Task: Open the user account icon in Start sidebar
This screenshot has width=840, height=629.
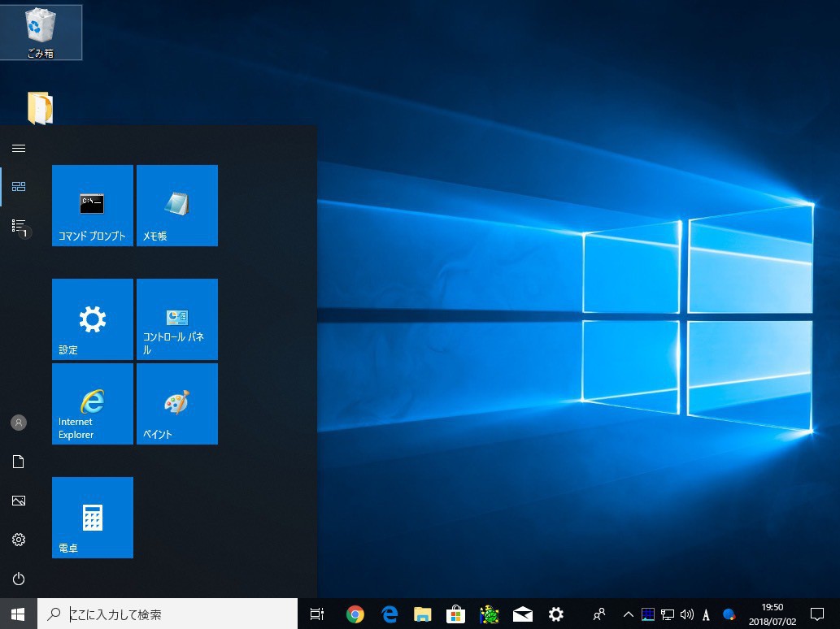Action: pyautogui.click(x=19, y=423)
